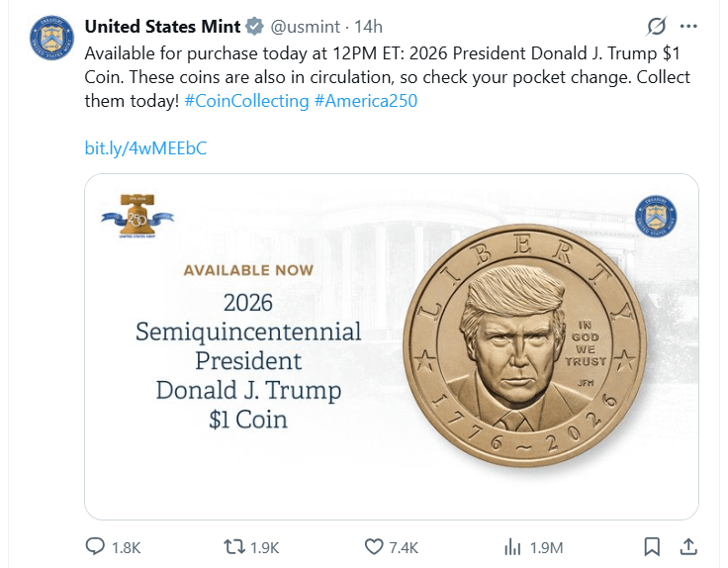Click the reply speech bubble icon
The width and height of the screenshot is (728, 568).
tap(95, 546)
